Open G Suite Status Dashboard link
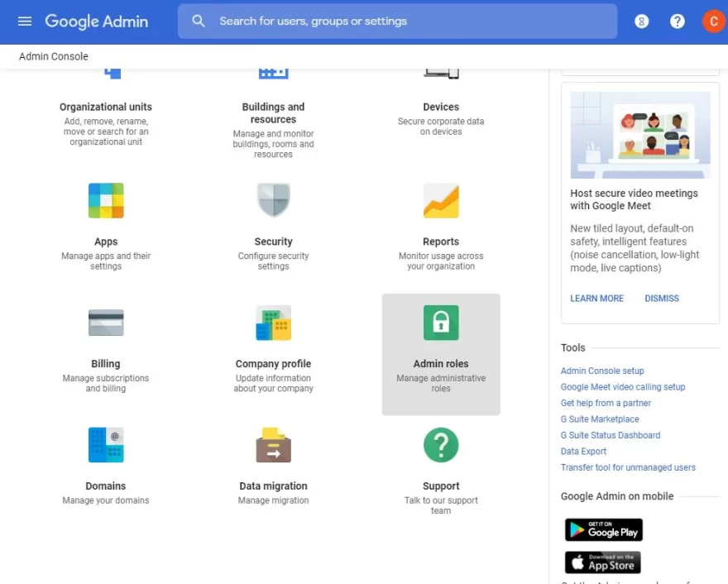The height and width of the screenshot is (584, 728). pos(611,435)
